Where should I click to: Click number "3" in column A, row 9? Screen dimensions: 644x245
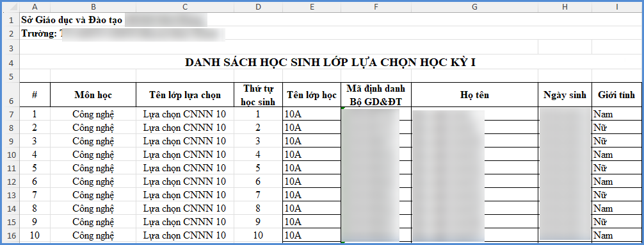click(35, 141)
